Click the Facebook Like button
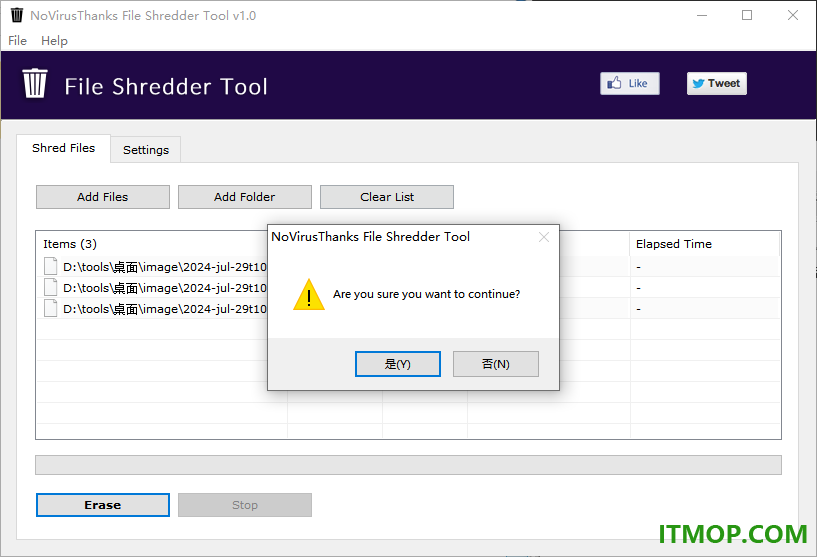The image size is (817, 557). [629, 83]
